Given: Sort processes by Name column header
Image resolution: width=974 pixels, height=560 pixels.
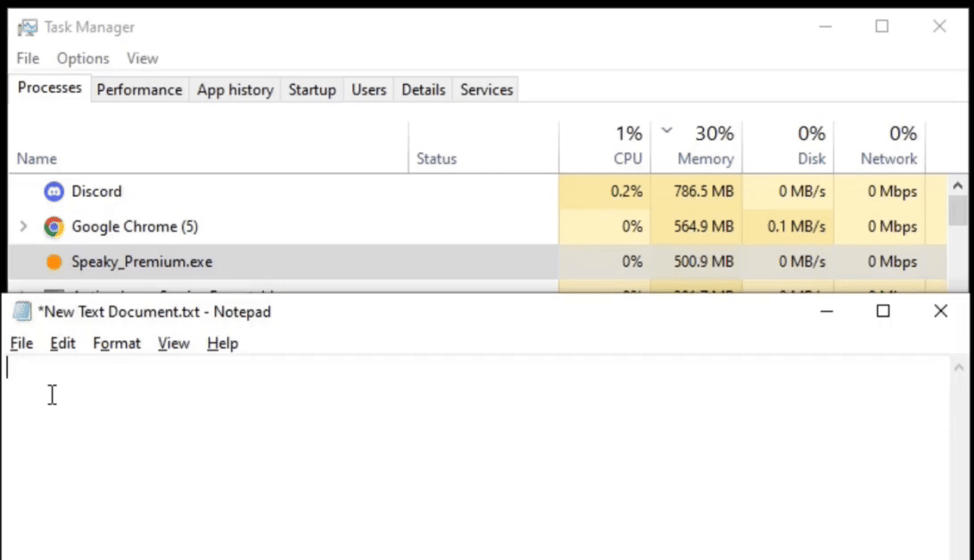Looking at the screenshot, I should (37, 159).
